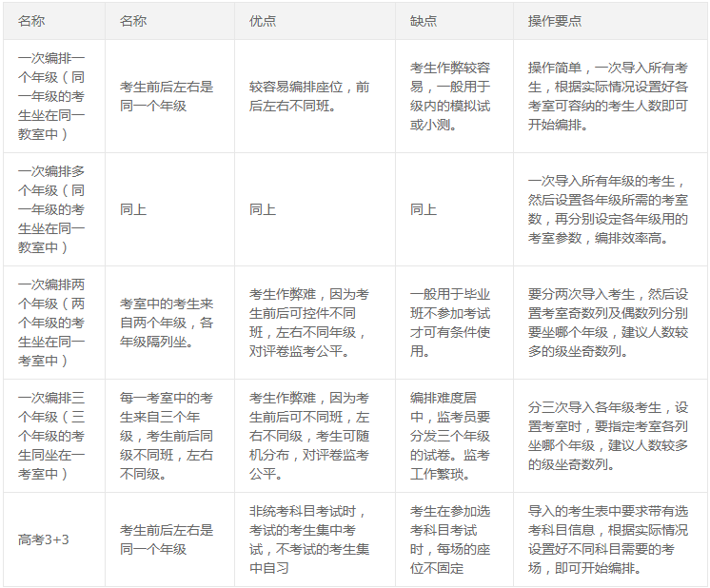The image size is (710, 588).
Task: Click the 优点 column header
Action: (264, 20)
